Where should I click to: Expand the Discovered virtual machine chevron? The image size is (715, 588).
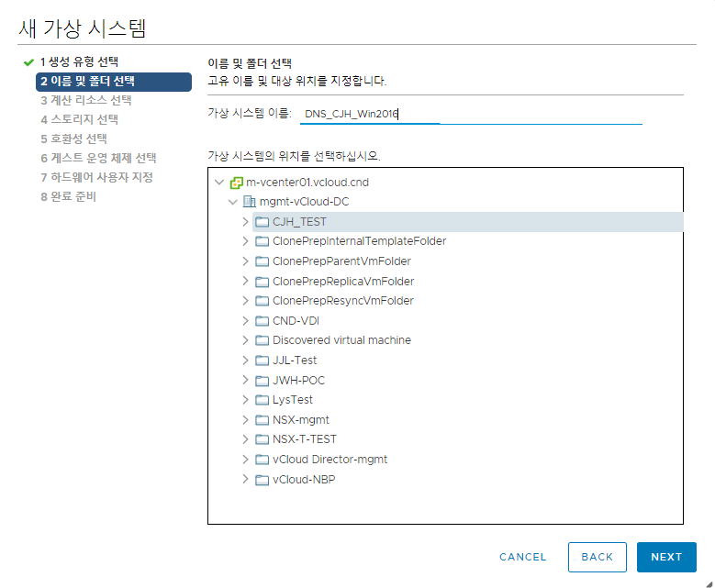point(245,340)
